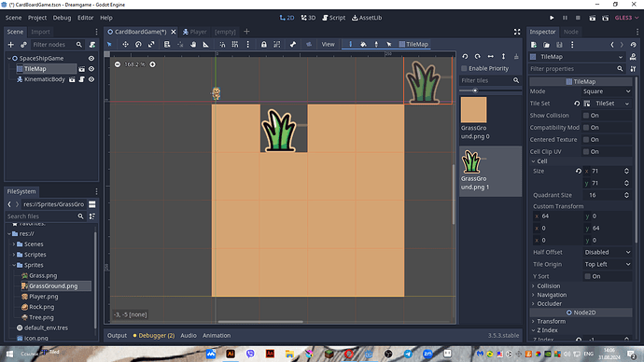Screen dimensions: 644x362
Task: Open the Project menu
Action: (37, 18)
